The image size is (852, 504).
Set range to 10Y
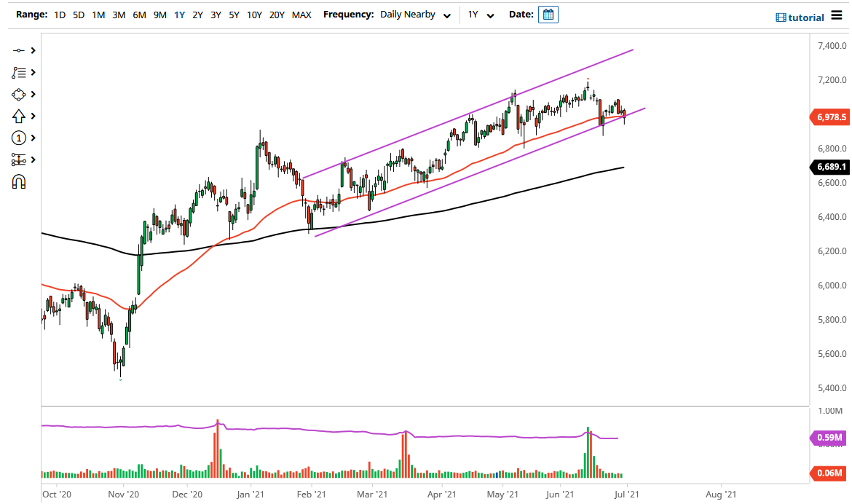[x=254, y=15]
